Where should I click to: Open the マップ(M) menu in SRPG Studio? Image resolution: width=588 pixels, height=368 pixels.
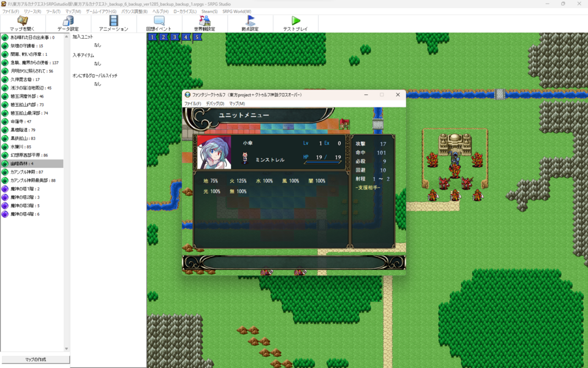point(73,11)
